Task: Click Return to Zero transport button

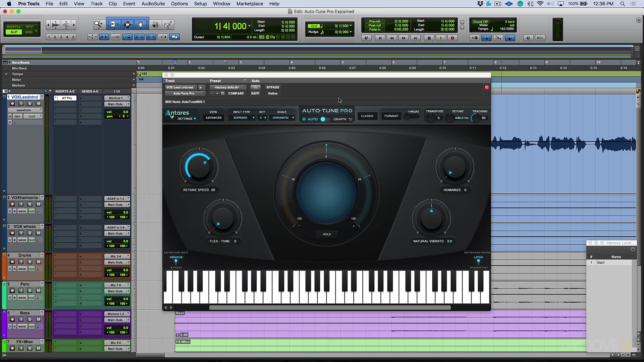Action: (x=380, y=38)
